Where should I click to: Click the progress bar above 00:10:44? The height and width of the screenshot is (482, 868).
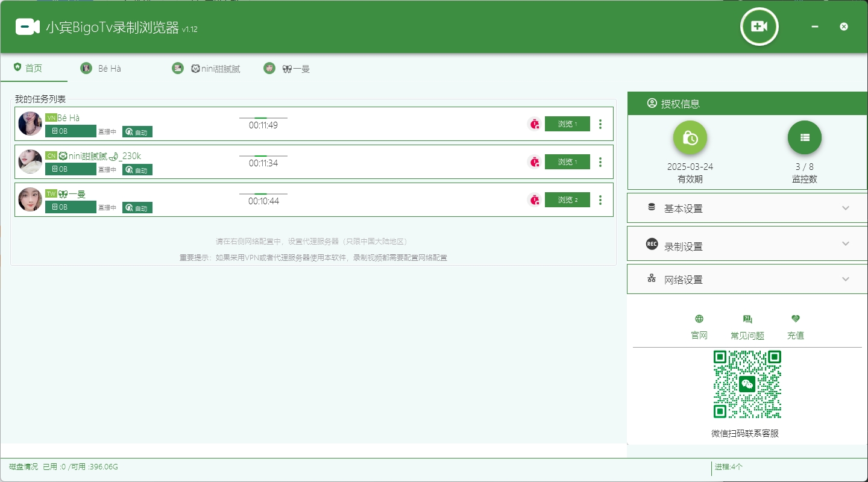(263, 194)
